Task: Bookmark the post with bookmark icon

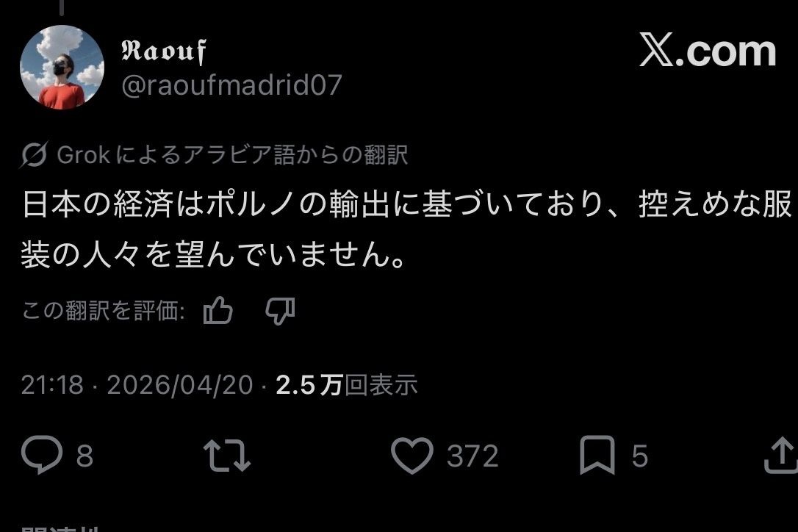Action: (597, 455)
